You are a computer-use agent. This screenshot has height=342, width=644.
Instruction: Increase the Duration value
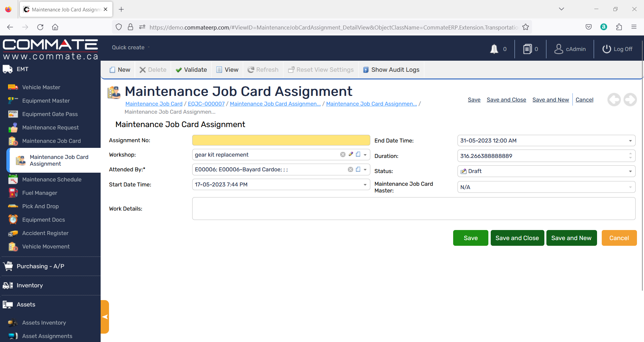(x=631, y=154)
